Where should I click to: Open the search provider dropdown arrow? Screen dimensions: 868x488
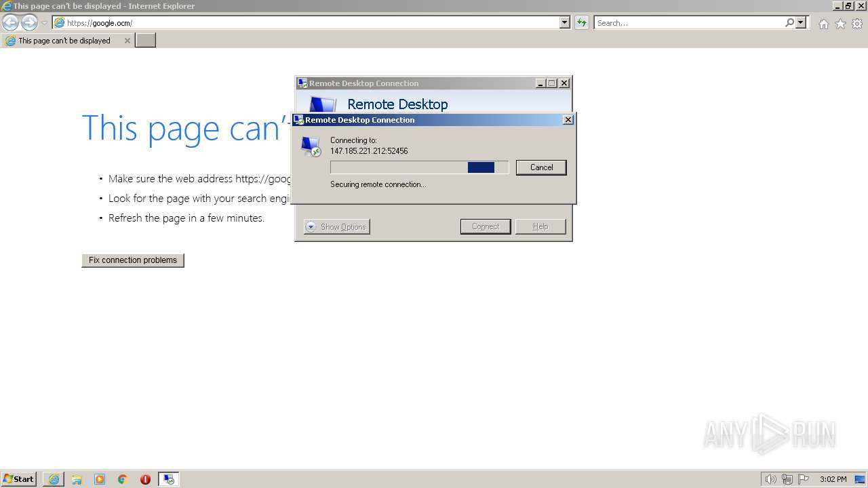pyautogui.click(x=801, y=23)
